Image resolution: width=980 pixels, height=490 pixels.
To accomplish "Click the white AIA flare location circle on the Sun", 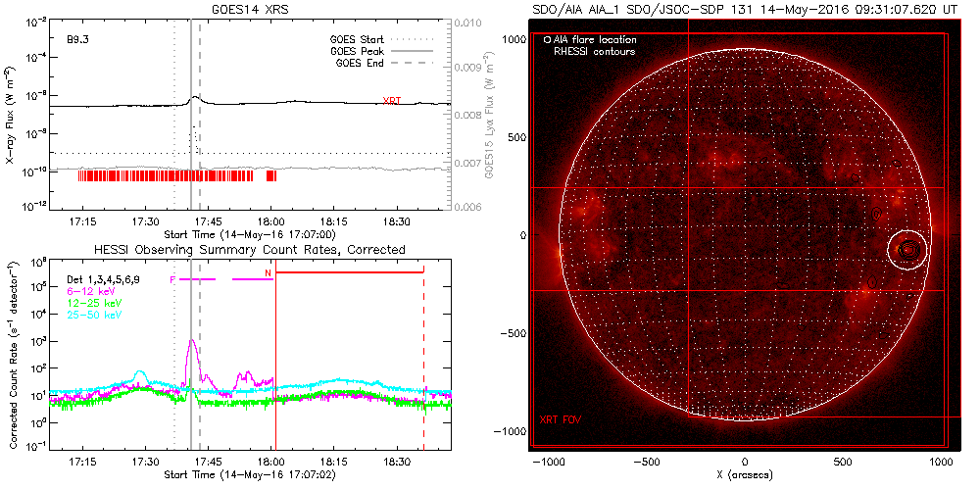I will [x=908, y=250].
